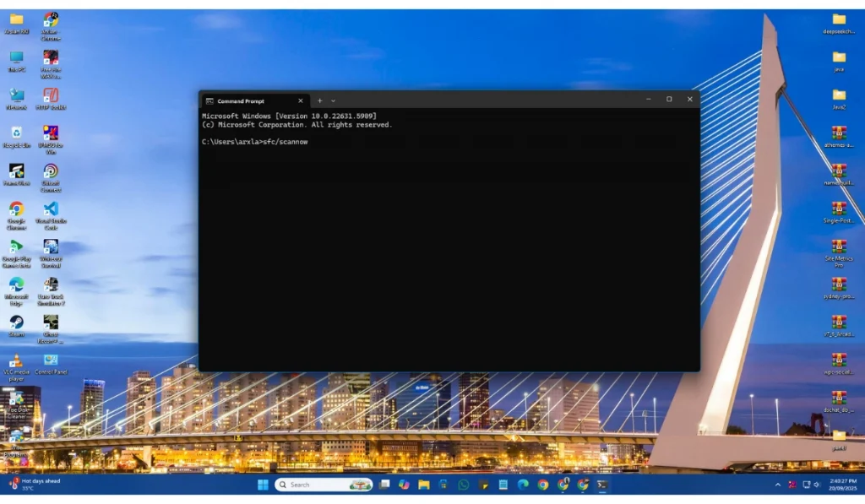Select the Command Prompt tab
865x504 pixels.
click(249, 100)
